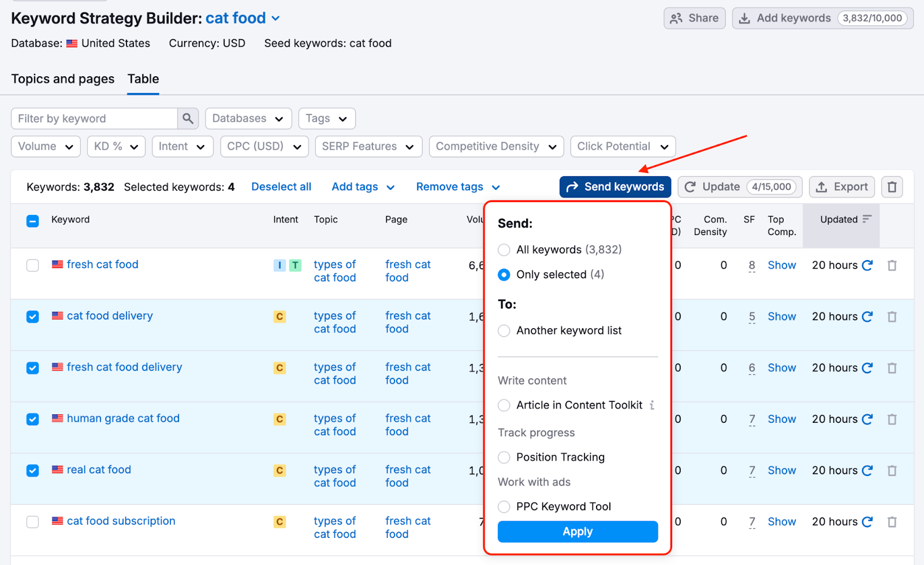Open the cat food list switcher chevron
Viewport: 924px width, 565px height.
275,18
